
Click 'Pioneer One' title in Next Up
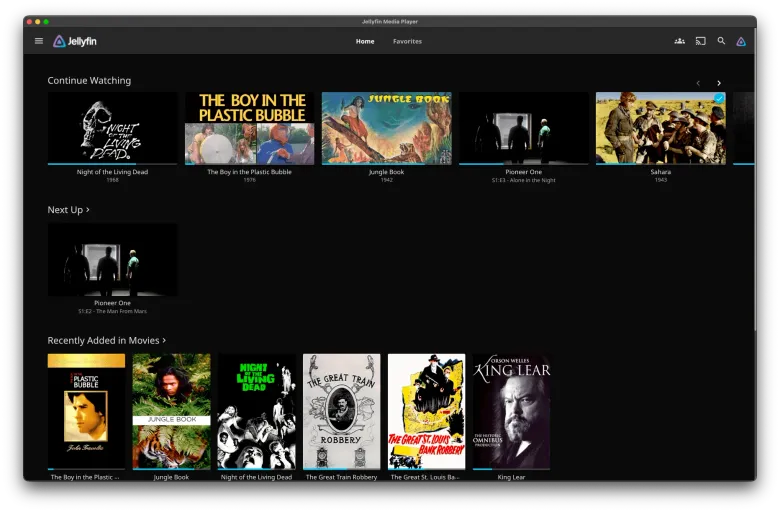(112, 303)
